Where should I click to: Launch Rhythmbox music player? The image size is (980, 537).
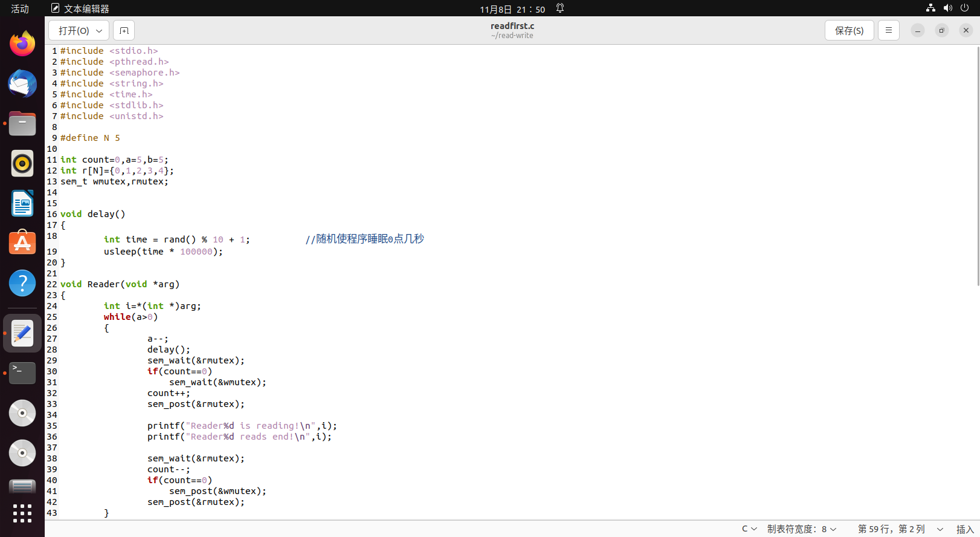[x=22, y=163]
